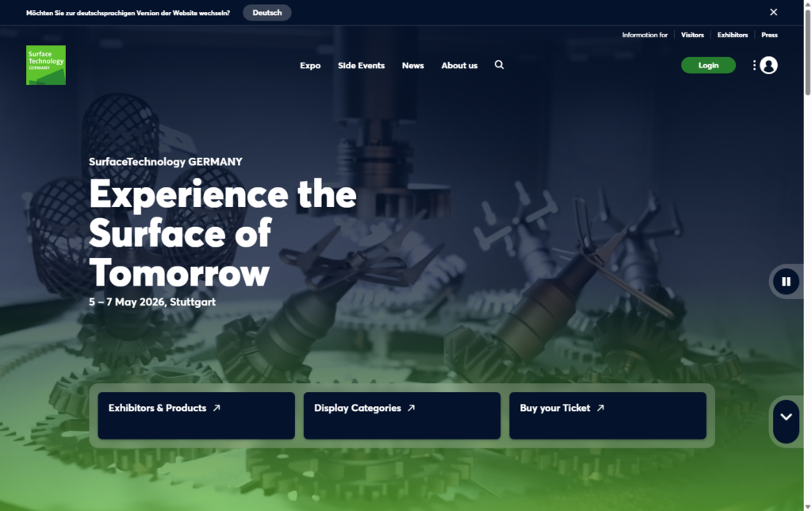Switch the site language to Deutsch
The image size is (812, 511).
click(267, 13)
